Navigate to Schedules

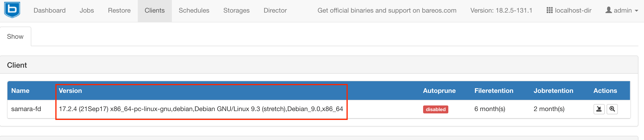coord(194,10)
